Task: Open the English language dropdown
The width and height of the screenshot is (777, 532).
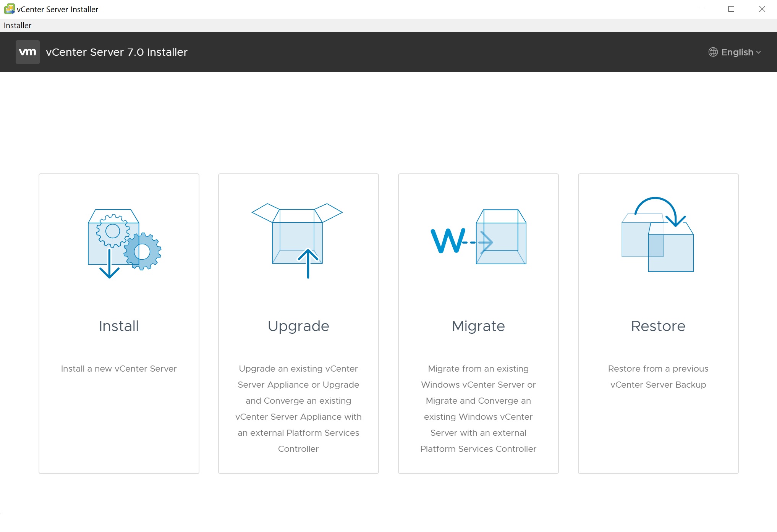Action: [x=735, y=52]
